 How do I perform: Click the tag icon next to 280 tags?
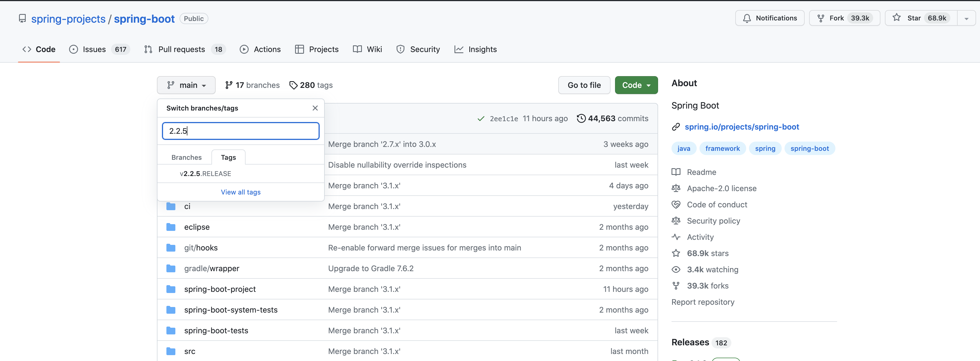pyautogui.click(x=293, y=85)
